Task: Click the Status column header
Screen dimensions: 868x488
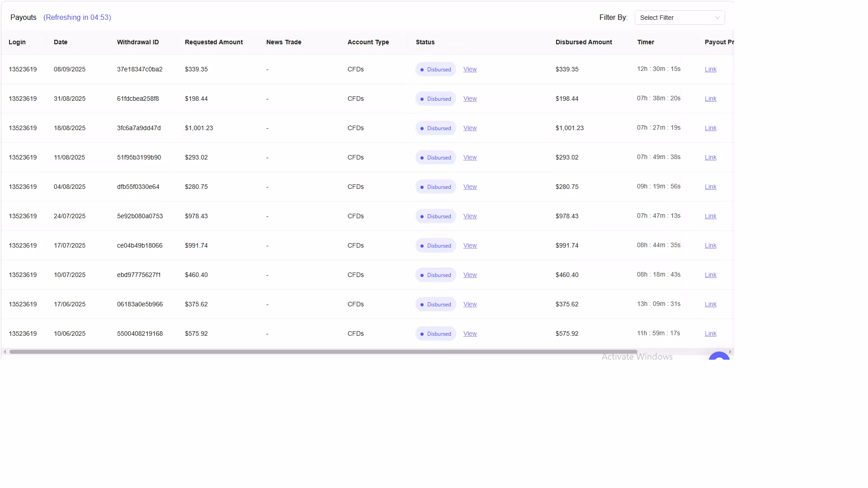Action: point(425,42)
